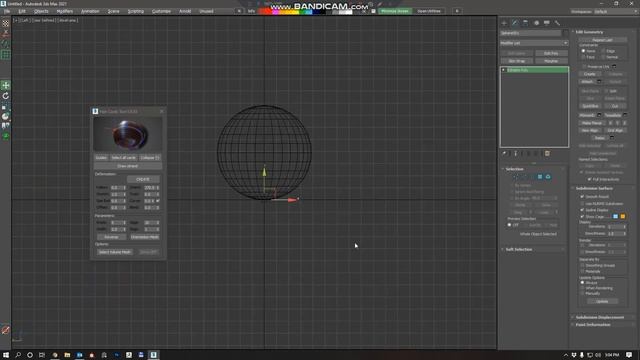
Task: Open the Hierarchy command panel tab
Action: [x=526, y=23]
